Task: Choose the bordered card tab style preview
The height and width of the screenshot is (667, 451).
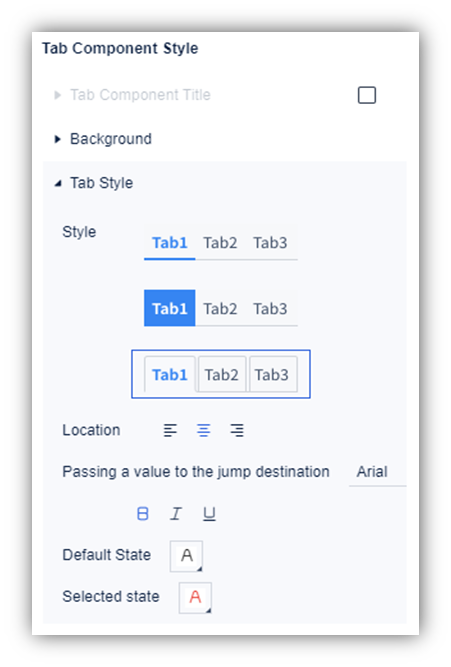Action: tap(221, 374)
